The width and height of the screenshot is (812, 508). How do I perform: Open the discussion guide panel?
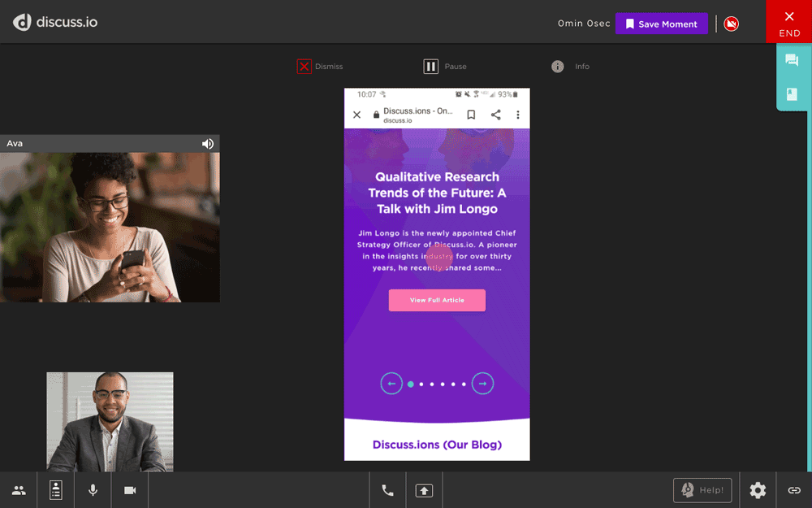point(55,490)
